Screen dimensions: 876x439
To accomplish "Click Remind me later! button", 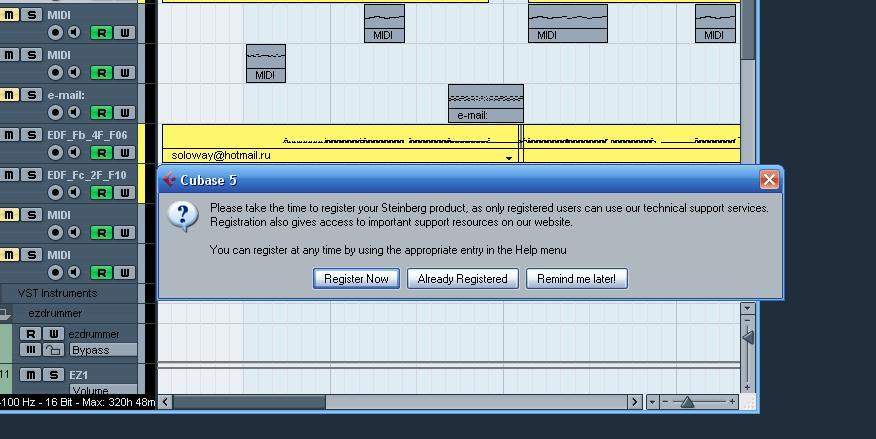I will (577, 279).
